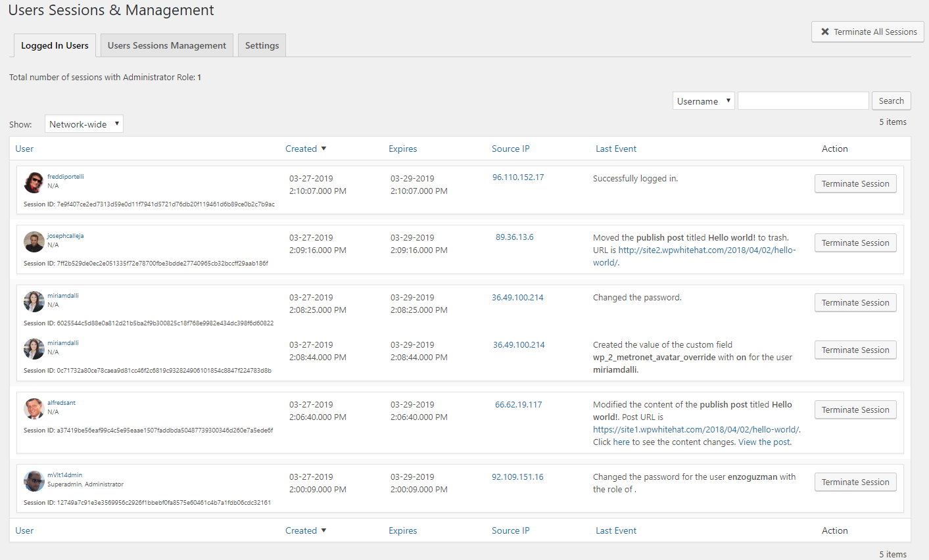Open the Network-wide show dropdown

84,124
